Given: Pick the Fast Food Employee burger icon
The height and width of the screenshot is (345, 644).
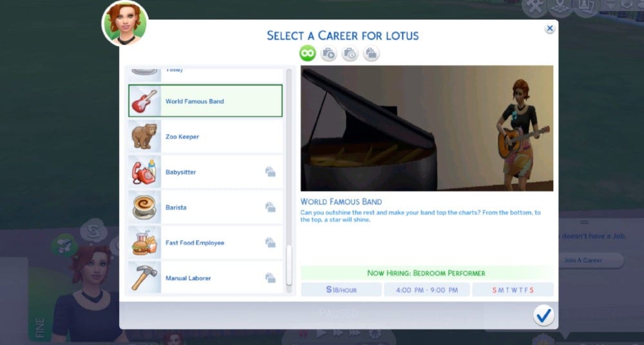Looking at the screenshot, I should (144, 243).
